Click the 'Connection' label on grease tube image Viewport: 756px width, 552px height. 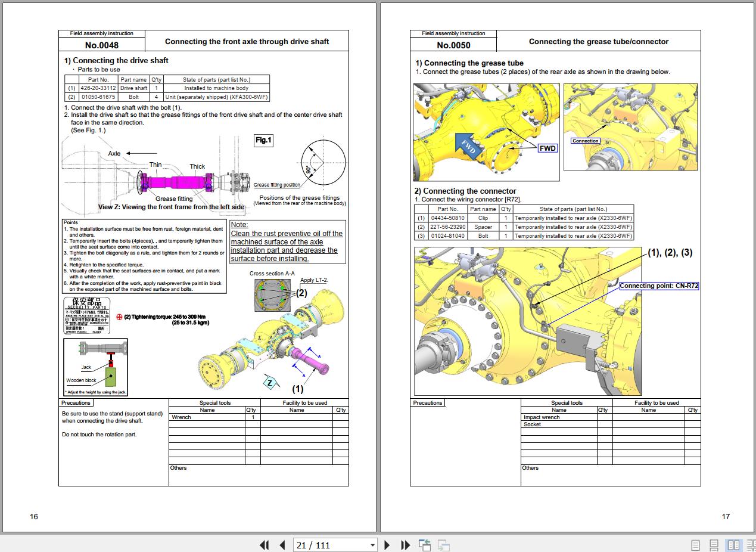pyautogui.click(x=585, y=141)
